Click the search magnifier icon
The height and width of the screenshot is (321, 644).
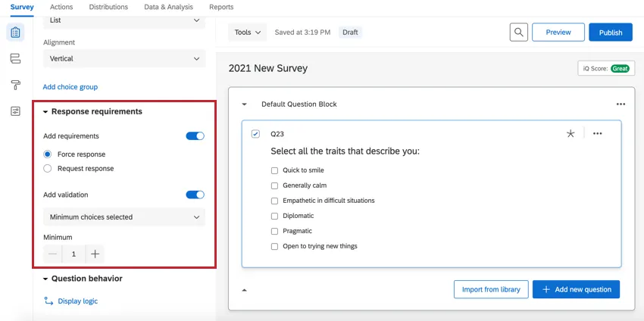coord(518,33)
